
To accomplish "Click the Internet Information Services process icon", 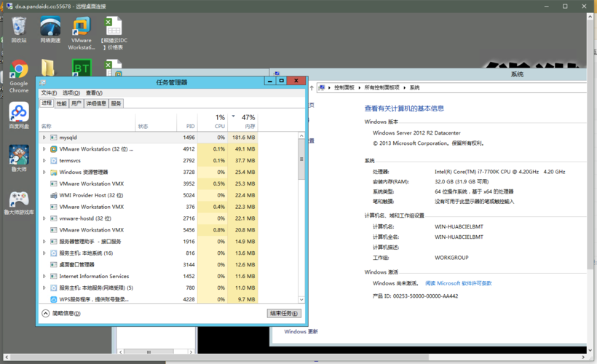I will click(54, 276).
